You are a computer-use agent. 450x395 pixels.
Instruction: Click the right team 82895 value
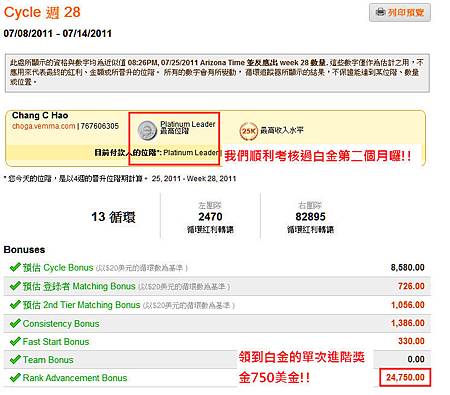click(310, 217)
